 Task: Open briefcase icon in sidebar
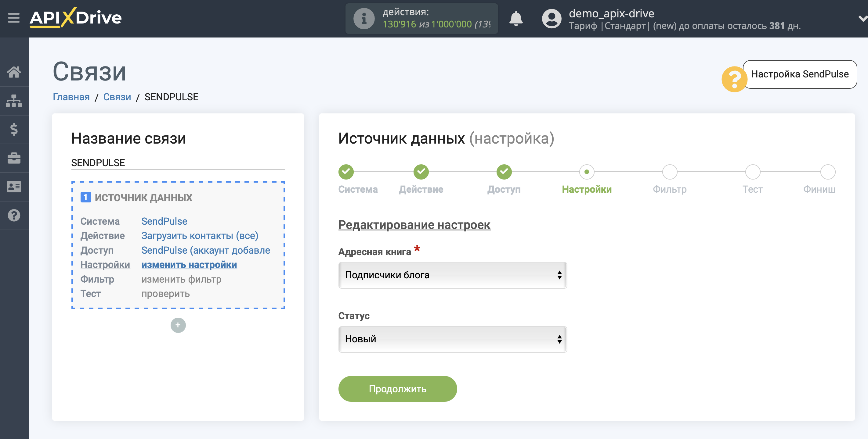point(14,158)
